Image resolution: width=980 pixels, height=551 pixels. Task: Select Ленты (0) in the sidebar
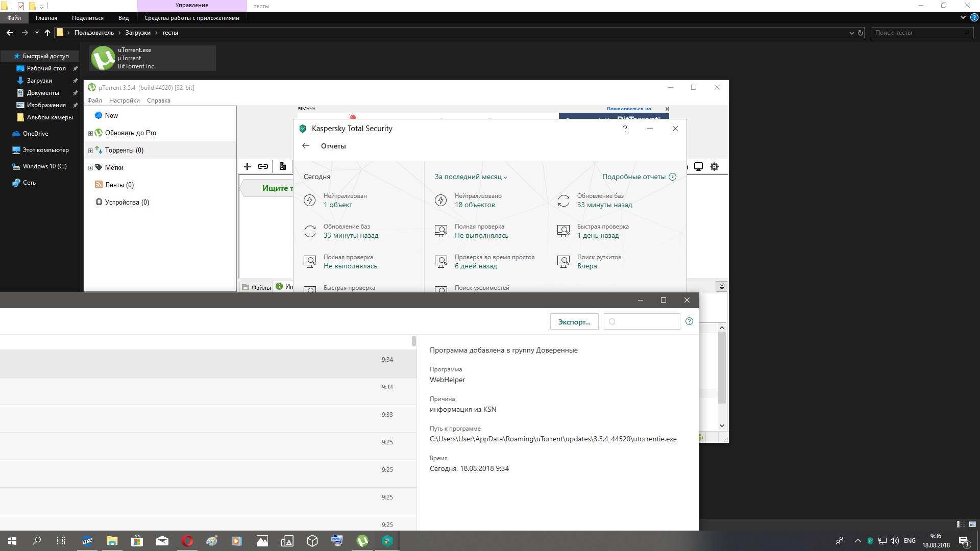(x=119, y=185)
